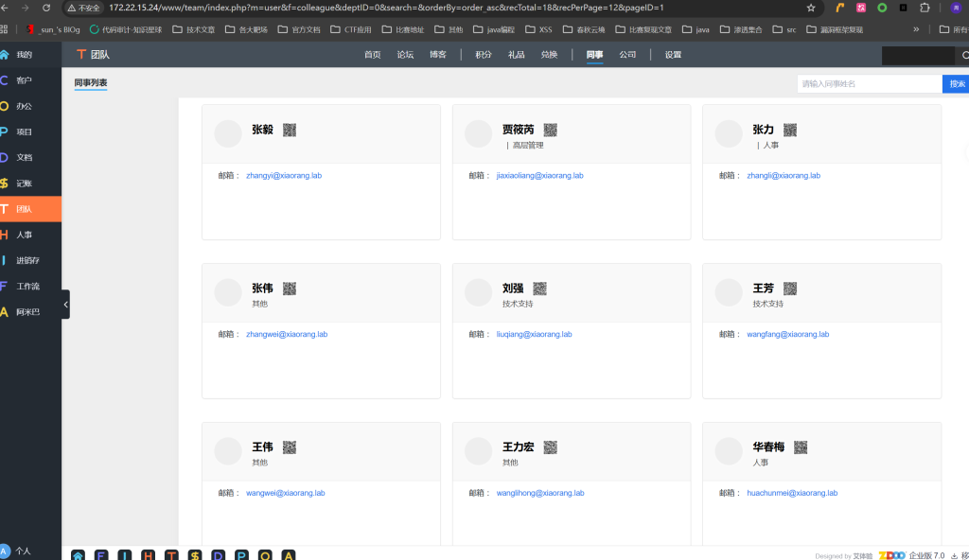Click QR code icon beside 张毅
This screenshot has height=560, width=969.
click(x=290, y=130)
